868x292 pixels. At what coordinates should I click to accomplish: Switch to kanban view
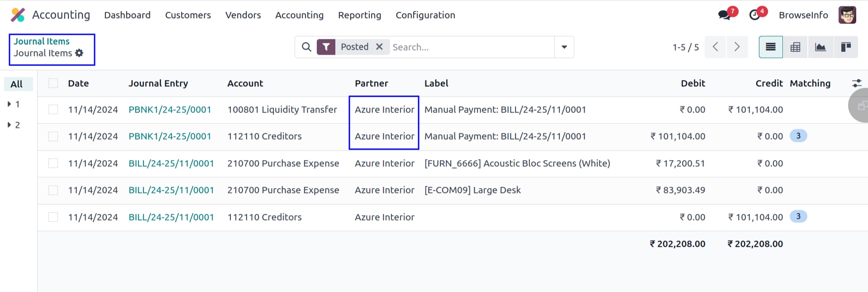click(845, 47)
